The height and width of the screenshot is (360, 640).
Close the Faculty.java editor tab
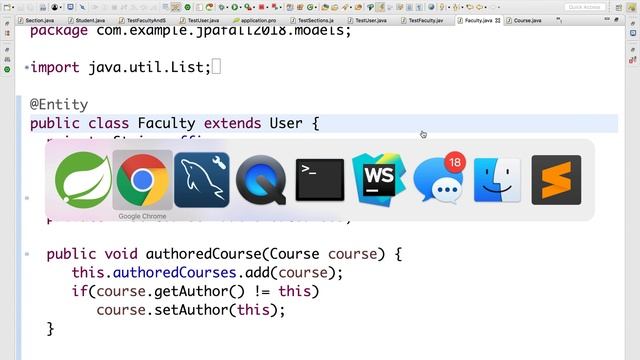tap(498, 20)
